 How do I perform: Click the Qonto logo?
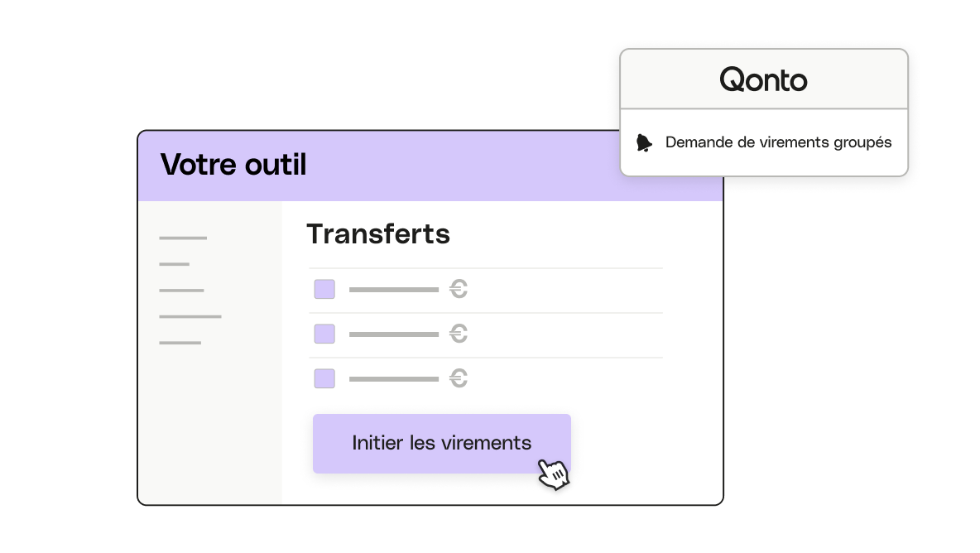(x=763, y=80)
